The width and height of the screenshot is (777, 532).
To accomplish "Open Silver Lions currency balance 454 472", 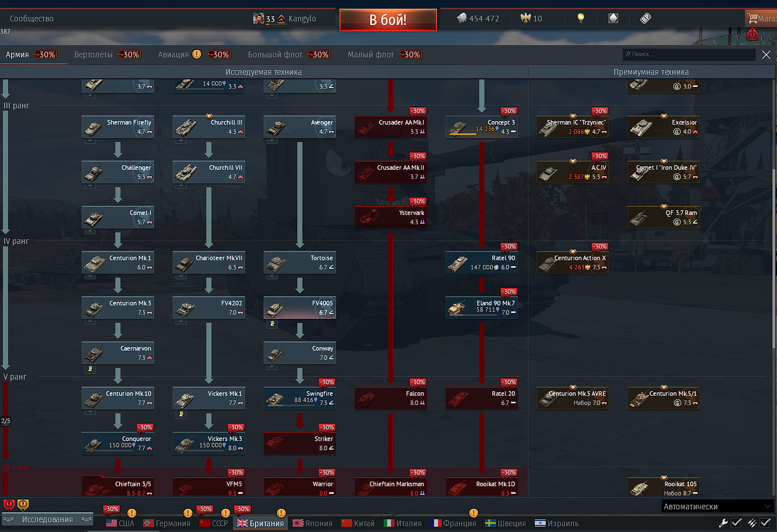I will point(478,19).
